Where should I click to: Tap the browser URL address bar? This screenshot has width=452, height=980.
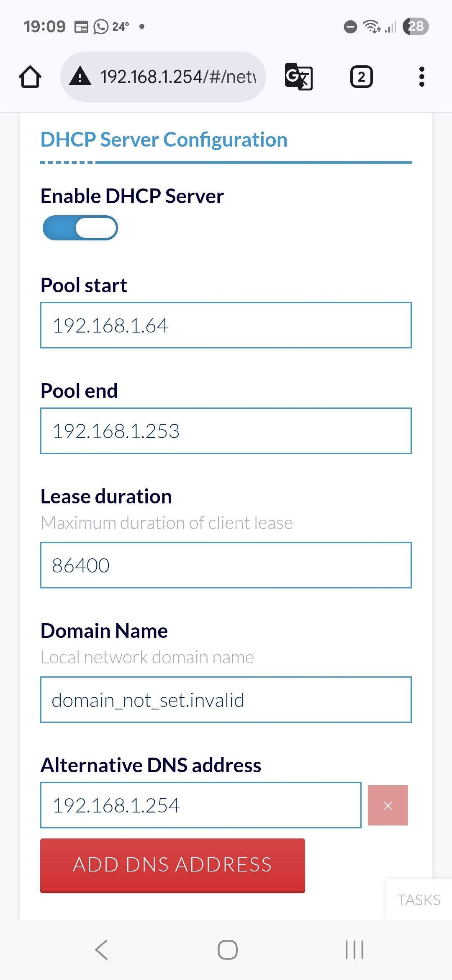pyautogui.click(x=178, y=77)
